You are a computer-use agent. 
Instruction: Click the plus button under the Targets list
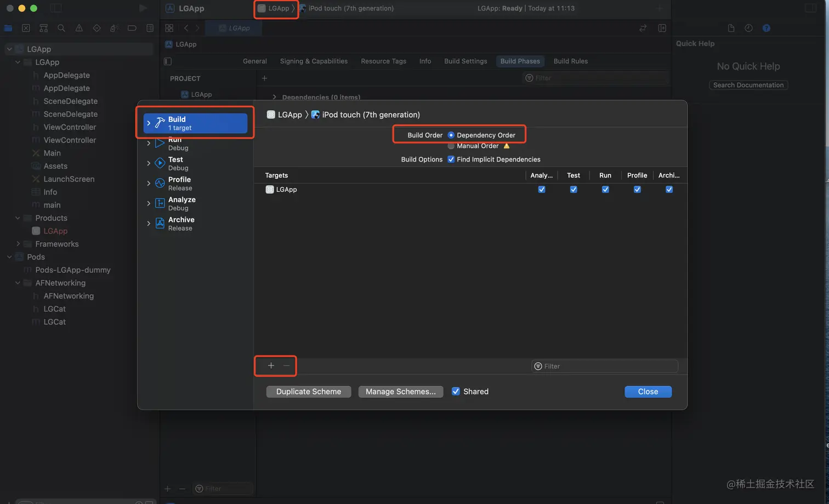(x=271, y=365)
